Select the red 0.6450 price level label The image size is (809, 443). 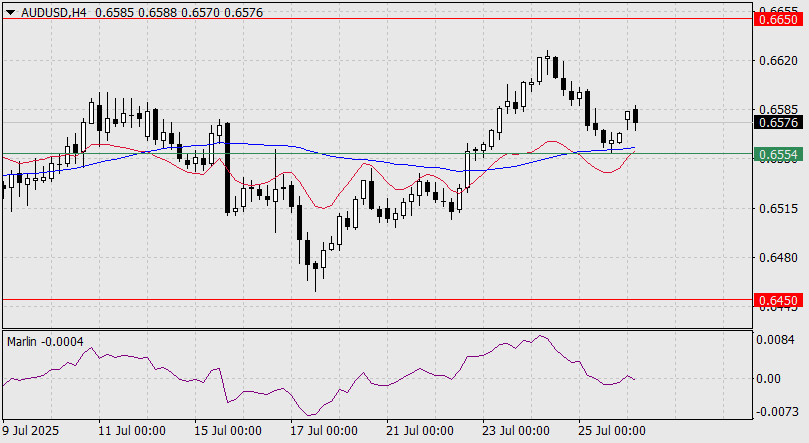click(779, 300)
